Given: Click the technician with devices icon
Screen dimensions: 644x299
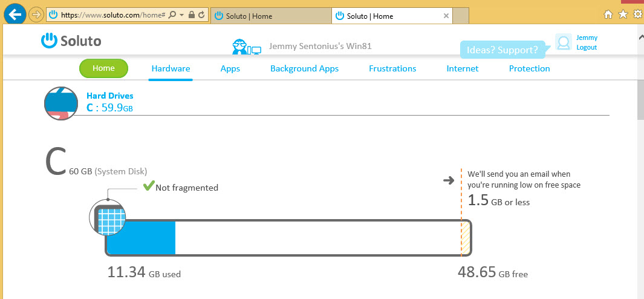Looking at the screenshot, I should click(247, 47).
